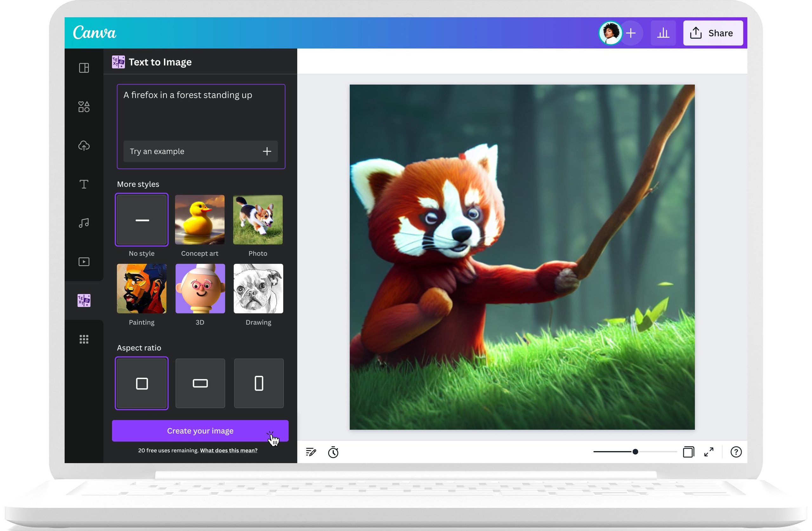812x531 pixels.
Task: Enter fullscreen with the expand arrows icon
Action: pyautogui.click(x=709, y=452)
